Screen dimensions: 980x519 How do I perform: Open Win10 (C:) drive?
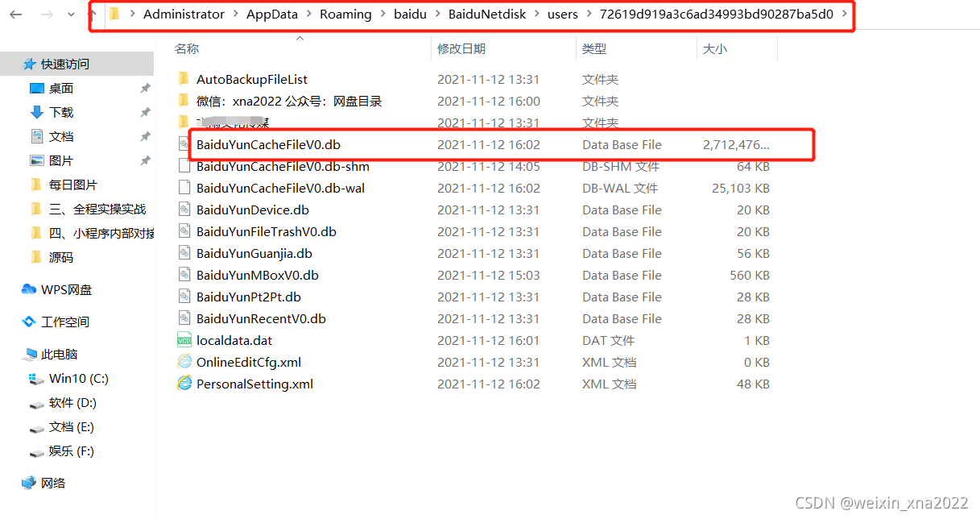pos(79,378)
